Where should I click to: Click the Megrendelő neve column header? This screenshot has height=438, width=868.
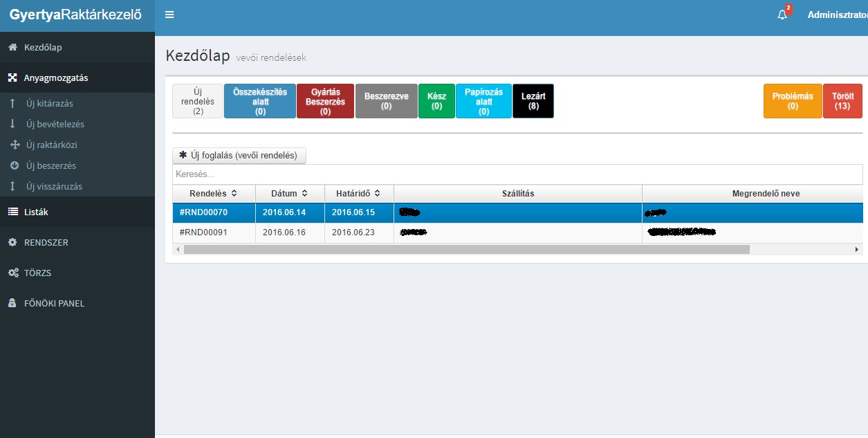(752, 194)
